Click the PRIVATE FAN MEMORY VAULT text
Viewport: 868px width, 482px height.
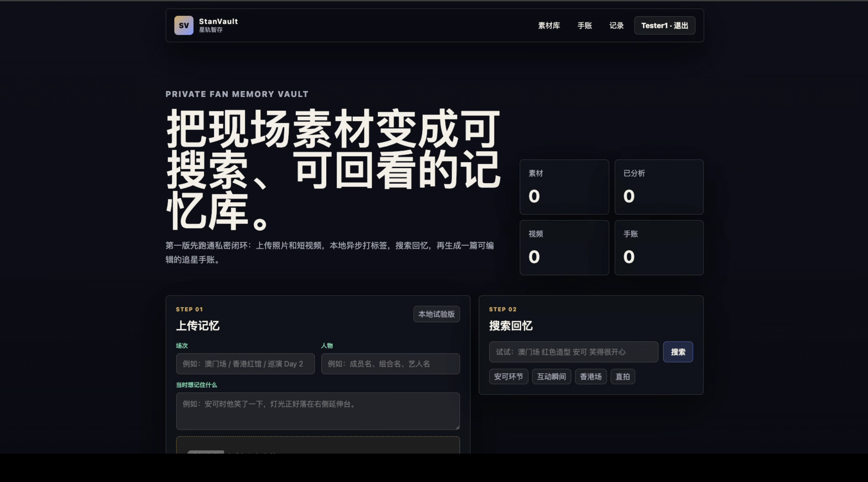click(237, 94)
